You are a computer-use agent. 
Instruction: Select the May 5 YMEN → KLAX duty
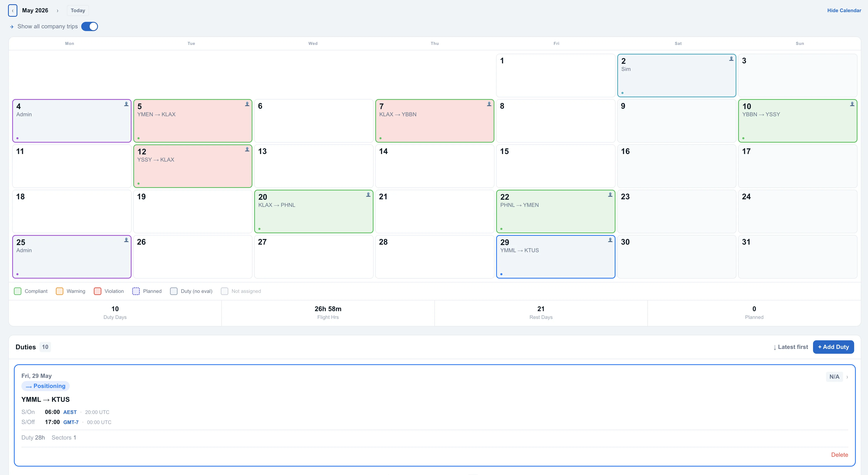click(193, 121)
